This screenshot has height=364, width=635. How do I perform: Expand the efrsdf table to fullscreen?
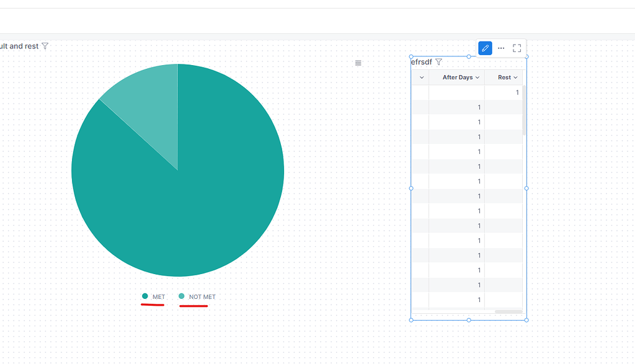point(517,48)
